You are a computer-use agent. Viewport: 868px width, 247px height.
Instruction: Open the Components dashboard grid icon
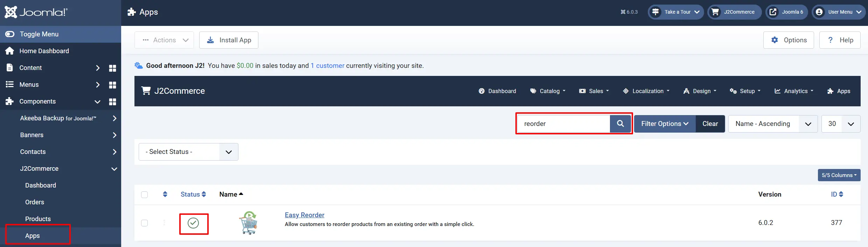[x=112, y=102]
